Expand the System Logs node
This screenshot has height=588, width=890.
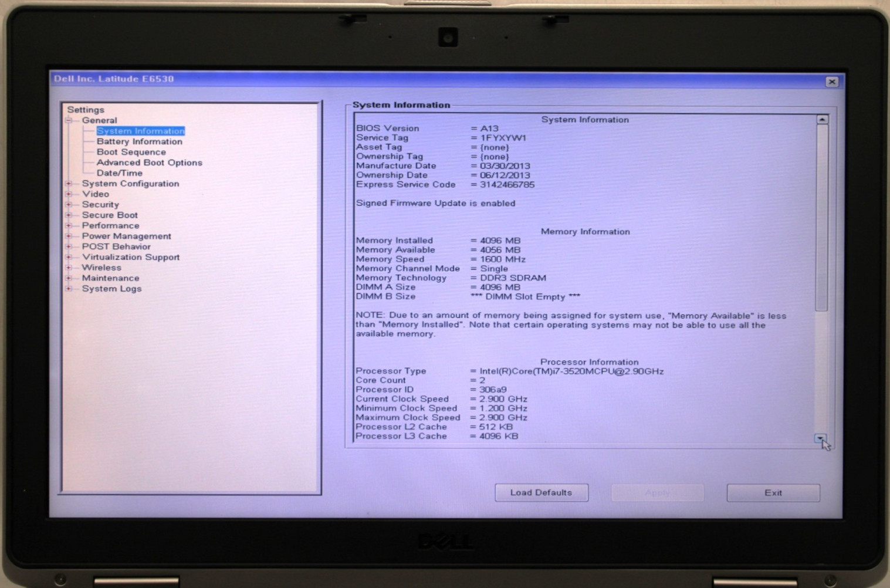(69, 289)
